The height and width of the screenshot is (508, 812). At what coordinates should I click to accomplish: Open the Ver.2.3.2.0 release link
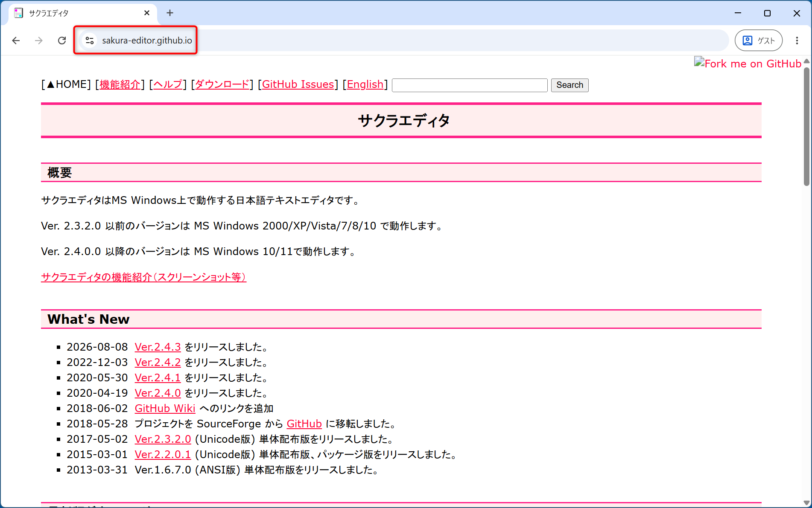163,439
